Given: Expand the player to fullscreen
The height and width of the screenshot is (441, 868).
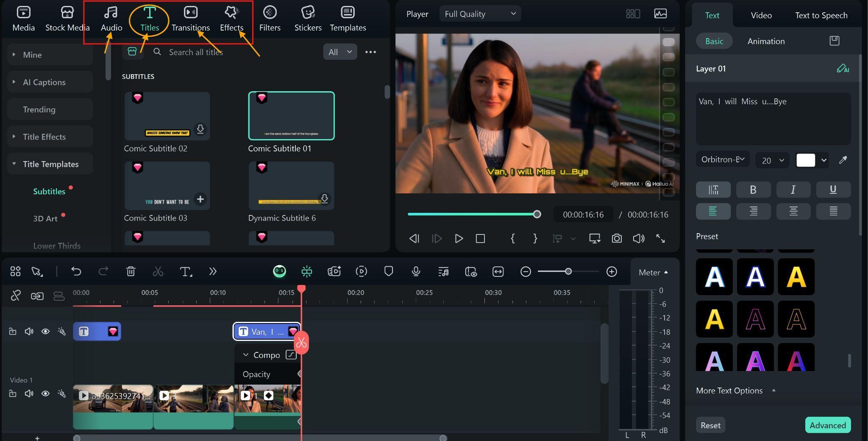Looking at the screenshot, I should tap(660, 238).
